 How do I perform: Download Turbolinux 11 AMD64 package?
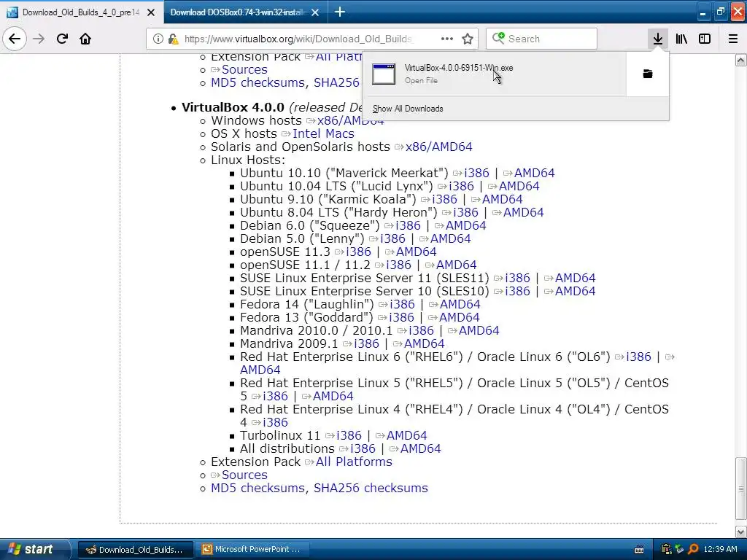tap(407, 435)
